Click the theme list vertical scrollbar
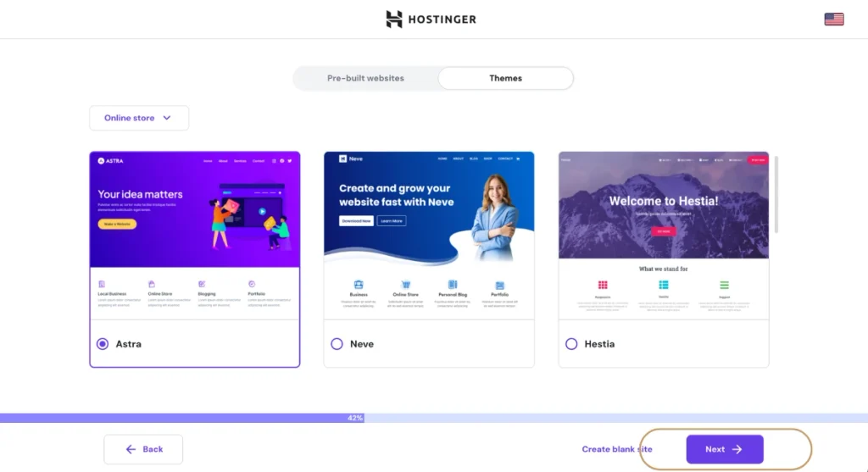Image resolution: width=868 pixels, height=472 pixels. click(x=776, y=194)
